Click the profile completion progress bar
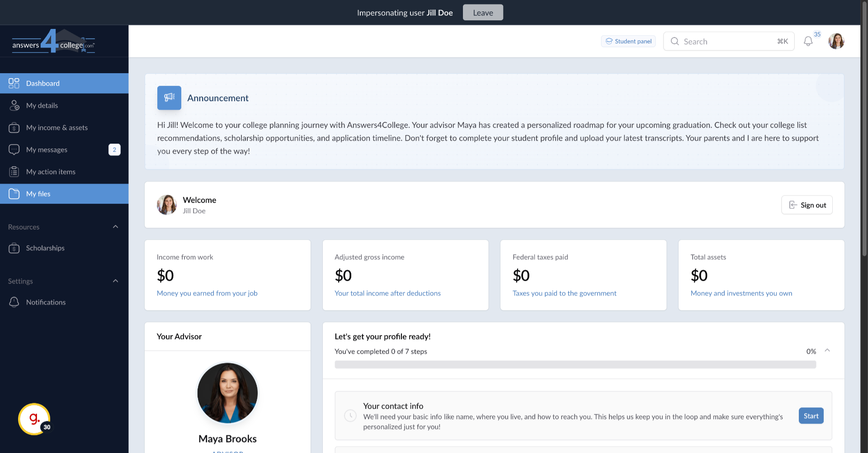 click(575, 364)
